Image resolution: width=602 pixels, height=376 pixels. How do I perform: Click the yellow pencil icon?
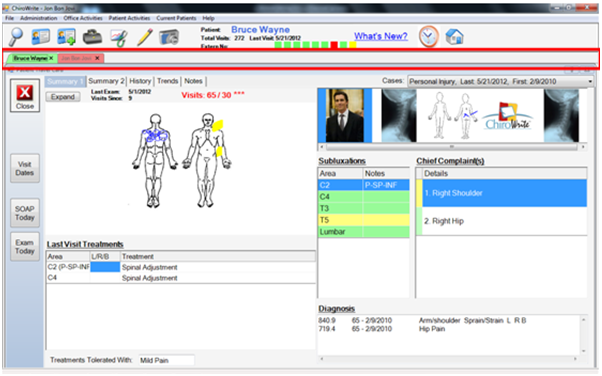[x=145, y=37]
